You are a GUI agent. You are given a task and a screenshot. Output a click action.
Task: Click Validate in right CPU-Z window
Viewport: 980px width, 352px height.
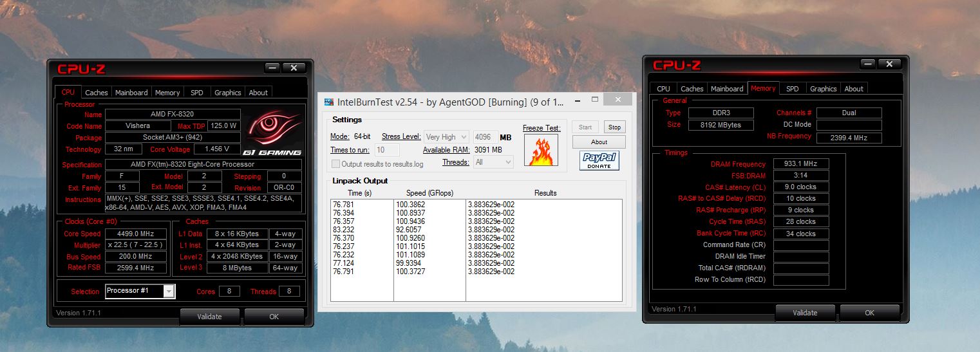point(805,313)
